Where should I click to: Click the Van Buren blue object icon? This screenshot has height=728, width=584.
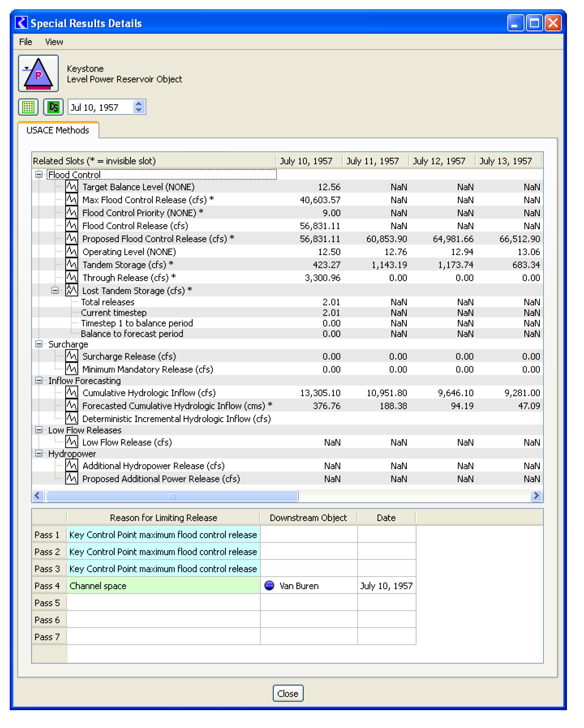click(x=269, y=586)
